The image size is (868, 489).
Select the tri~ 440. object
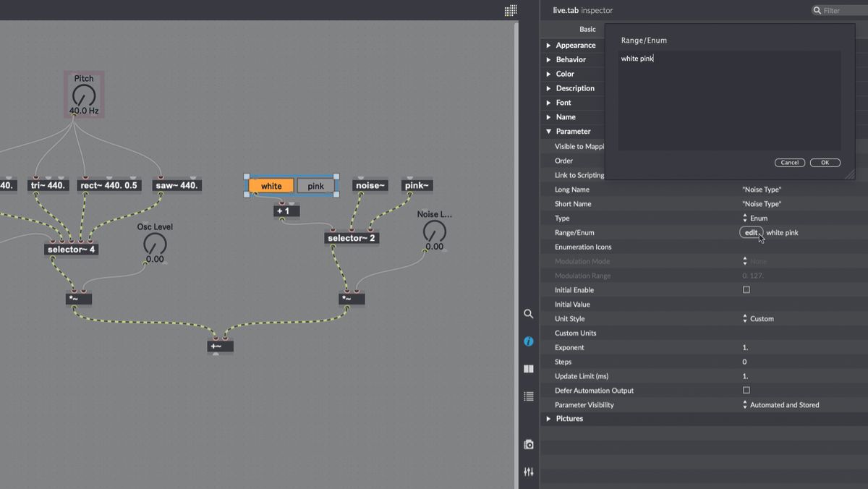click(x=49, y=185)
